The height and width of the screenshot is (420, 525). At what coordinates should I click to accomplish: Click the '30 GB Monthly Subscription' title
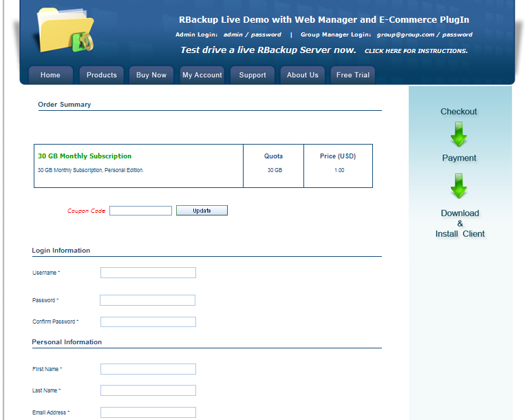[x=85, y=156]
